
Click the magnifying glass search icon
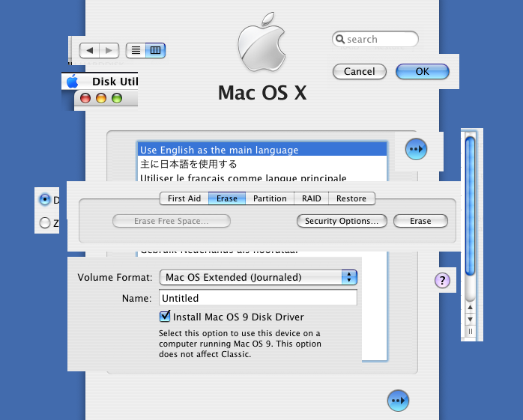(339, 39)
